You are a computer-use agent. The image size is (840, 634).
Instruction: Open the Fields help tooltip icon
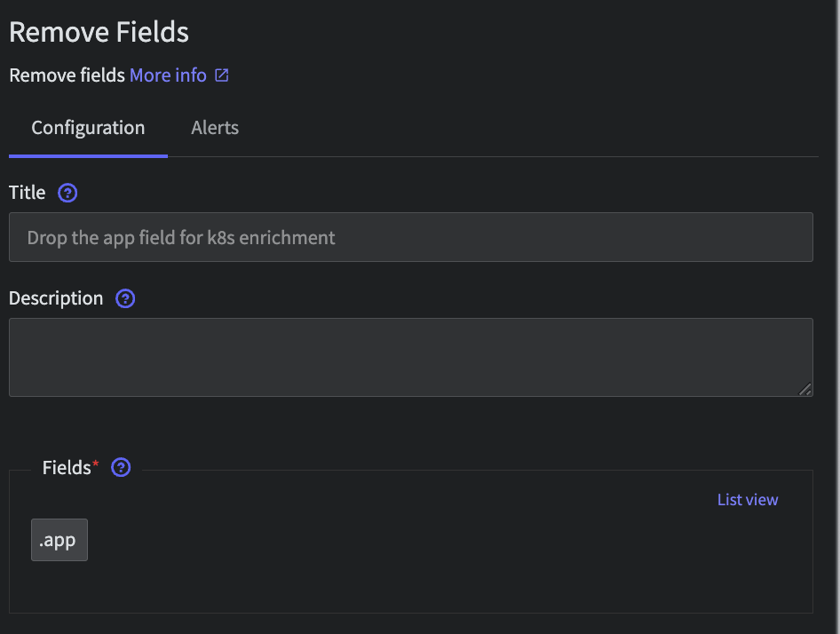pyautogui.click(x=121, y=467)
